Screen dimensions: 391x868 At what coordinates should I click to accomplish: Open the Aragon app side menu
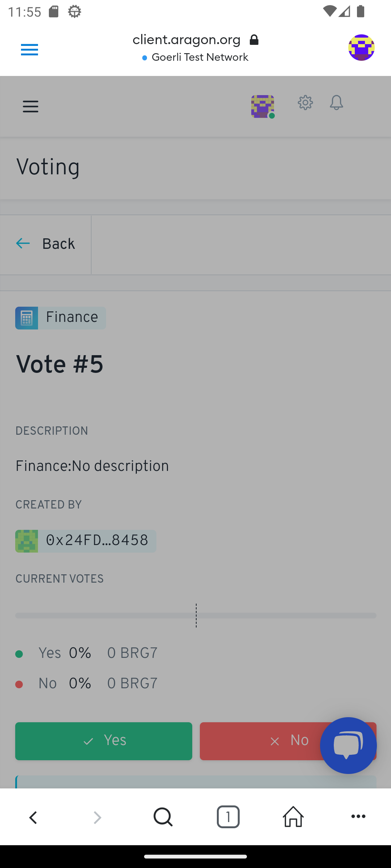tap(30, 107)
